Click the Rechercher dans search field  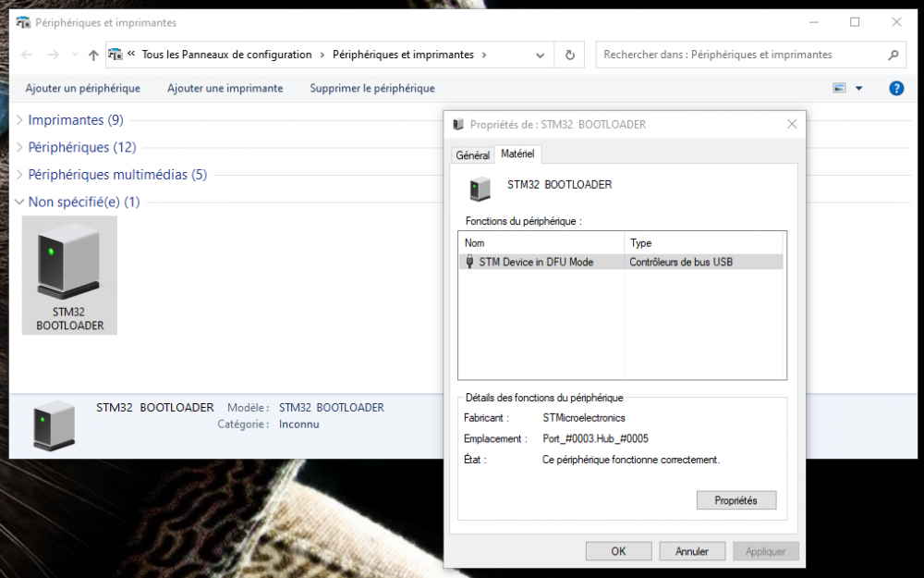[739, 55]
